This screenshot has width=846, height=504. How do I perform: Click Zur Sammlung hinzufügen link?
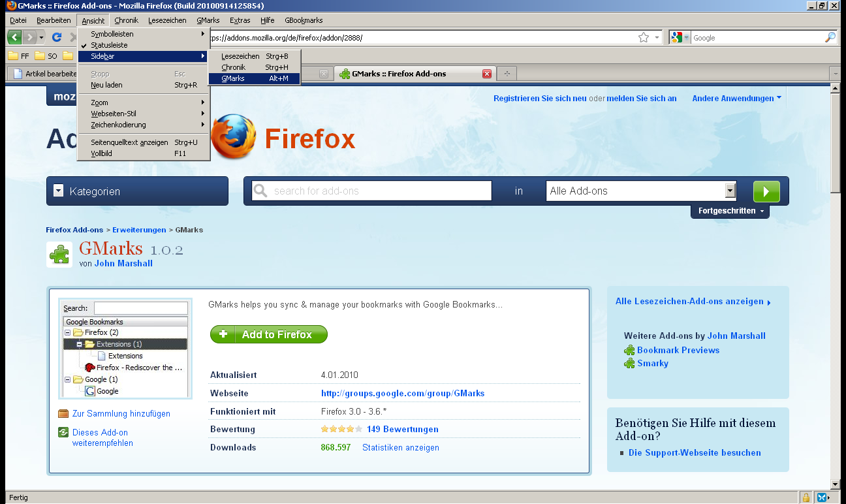(x=121, y=413)
